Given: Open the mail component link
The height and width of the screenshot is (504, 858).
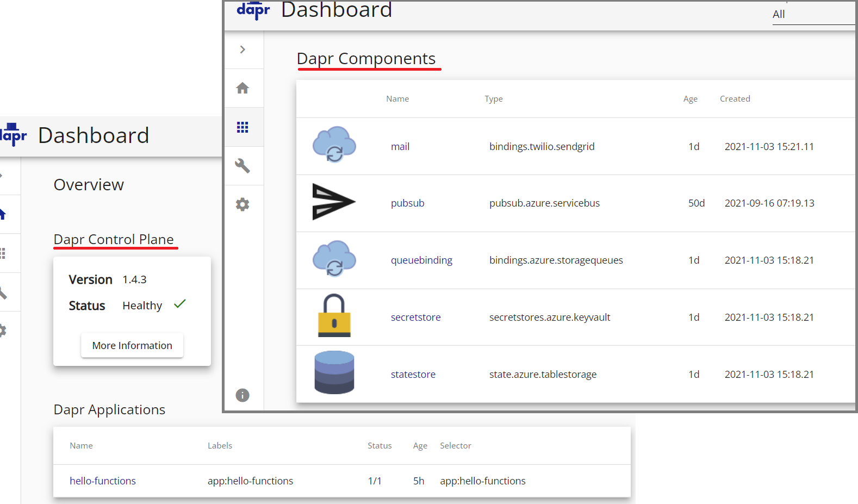Looking at the screenshot, I should click(400, 146).
